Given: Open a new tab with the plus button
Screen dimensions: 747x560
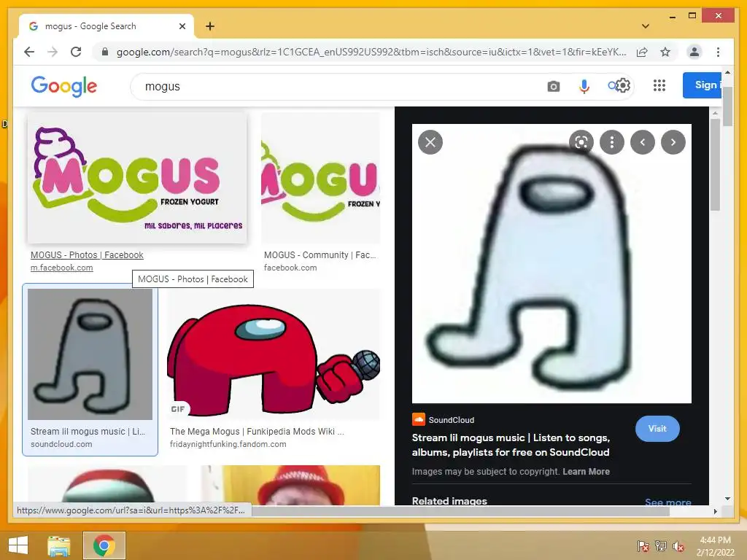Looking at the screenshot, I should tap(209, 26).
